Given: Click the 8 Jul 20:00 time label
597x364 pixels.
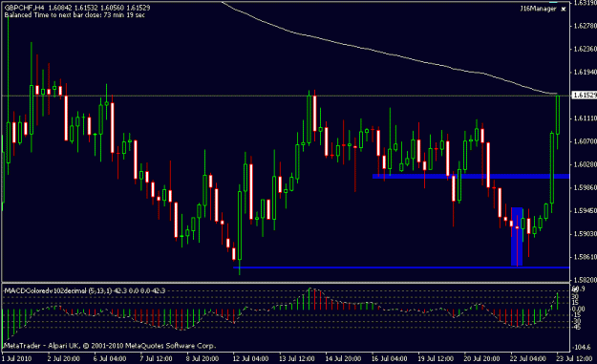Looking at the screenshot, I should pos(203,358).
